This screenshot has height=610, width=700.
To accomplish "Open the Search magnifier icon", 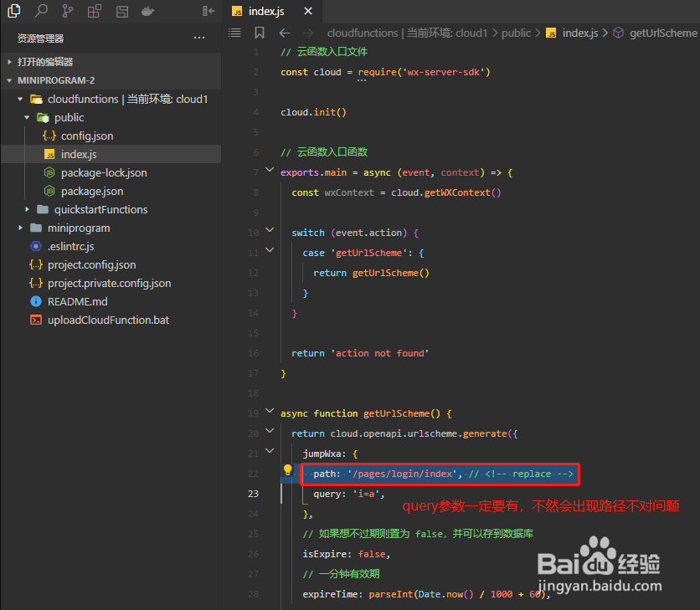I will [x=41, y=11].
